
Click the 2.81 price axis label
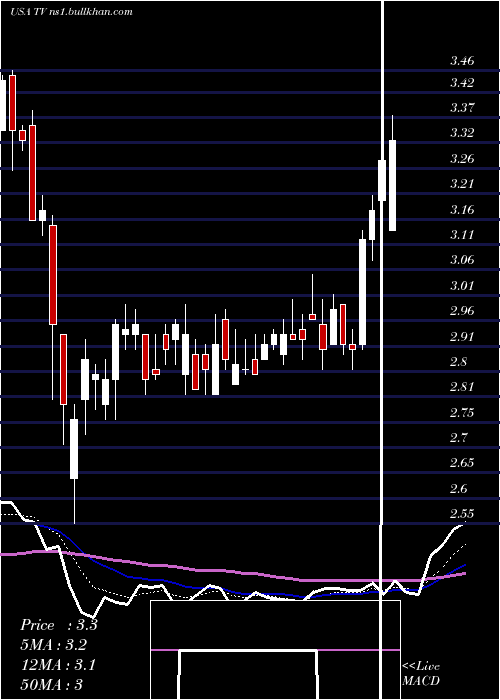click(x=462, y=386)
